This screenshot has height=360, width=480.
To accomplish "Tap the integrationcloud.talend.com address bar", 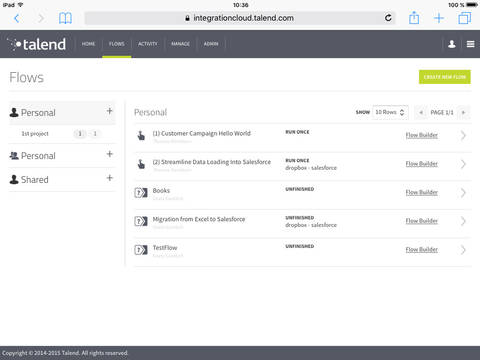I will (x=240, y=18).
